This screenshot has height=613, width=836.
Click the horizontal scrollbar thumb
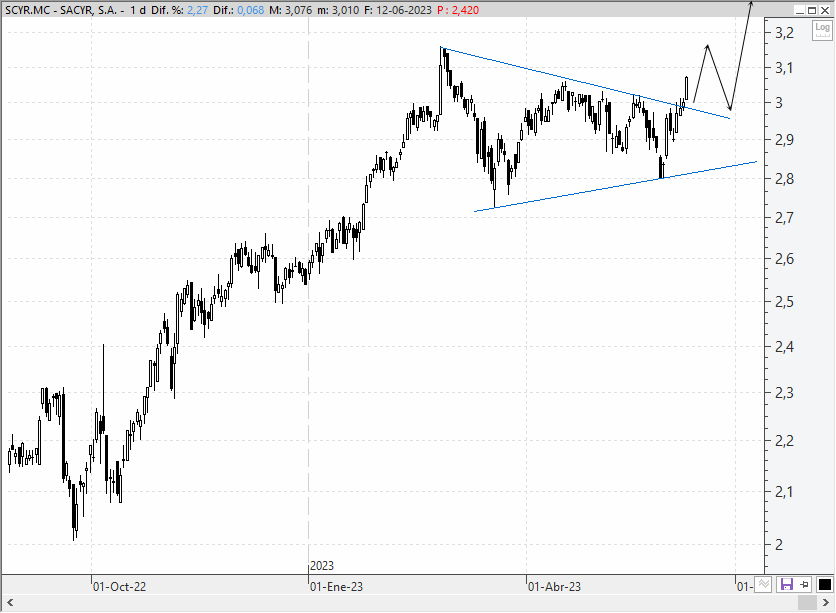coord(807,603)
